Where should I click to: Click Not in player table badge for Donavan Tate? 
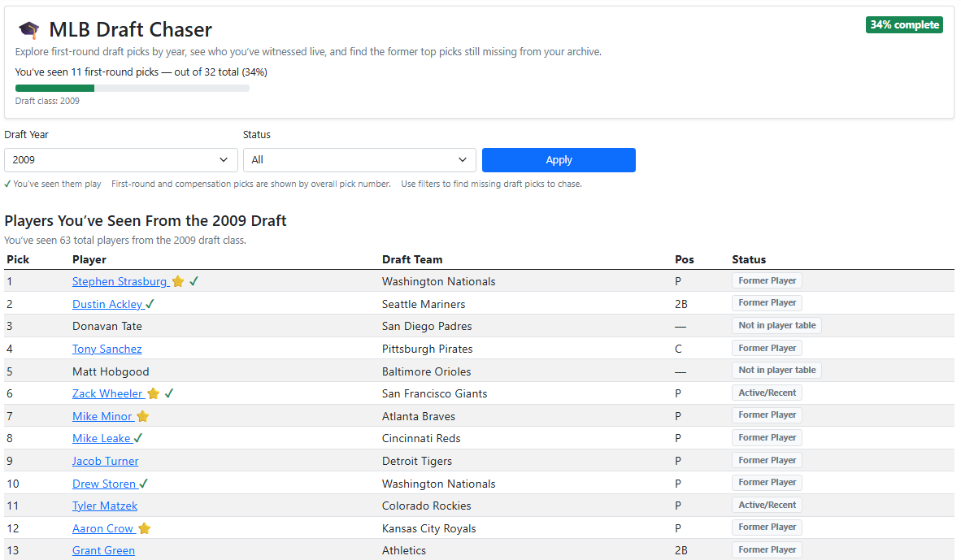point(776,325)
